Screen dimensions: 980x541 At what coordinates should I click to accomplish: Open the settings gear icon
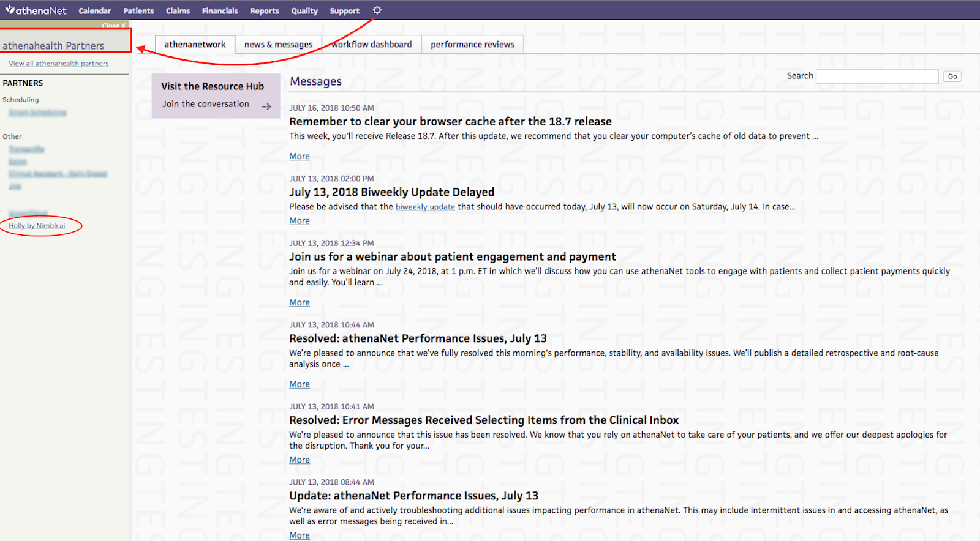(x=377, y=10)
